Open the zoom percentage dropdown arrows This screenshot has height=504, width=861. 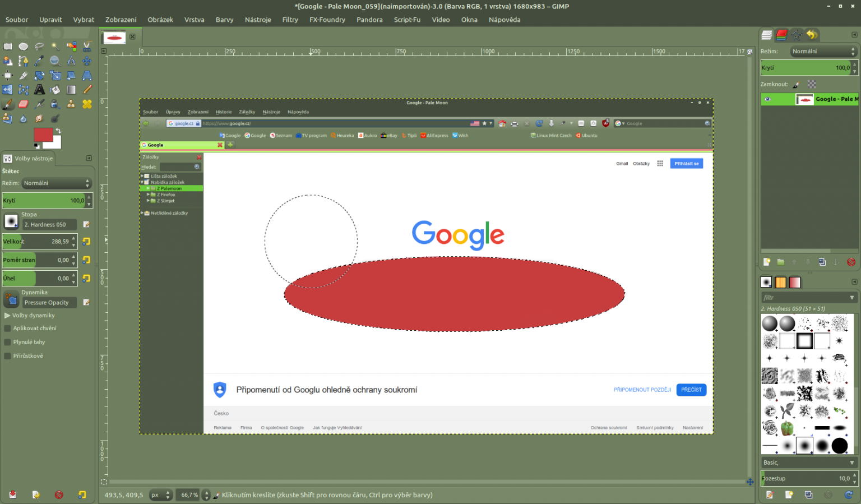tap(206, 495)
